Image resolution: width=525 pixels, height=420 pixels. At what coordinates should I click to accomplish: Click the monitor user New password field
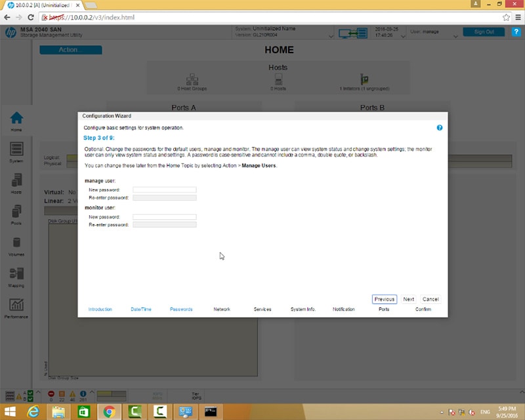(164, 217)
